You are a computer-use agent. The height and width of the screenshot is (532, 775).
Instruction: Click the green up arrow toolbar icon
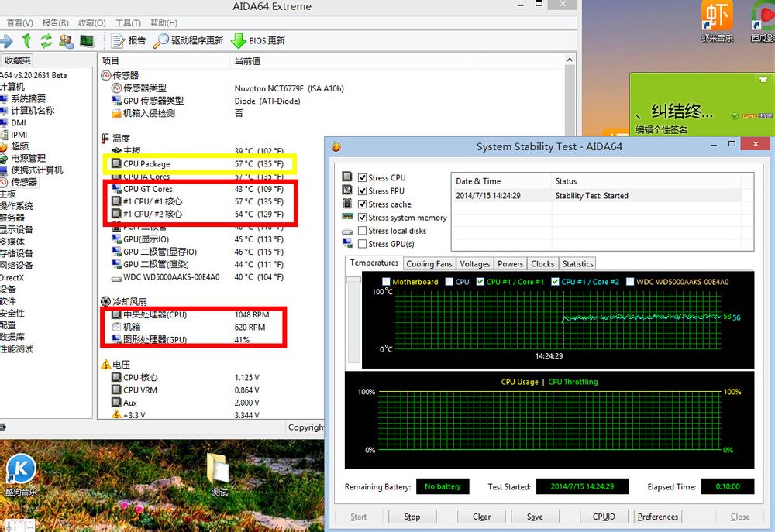(x=26, y=40)
